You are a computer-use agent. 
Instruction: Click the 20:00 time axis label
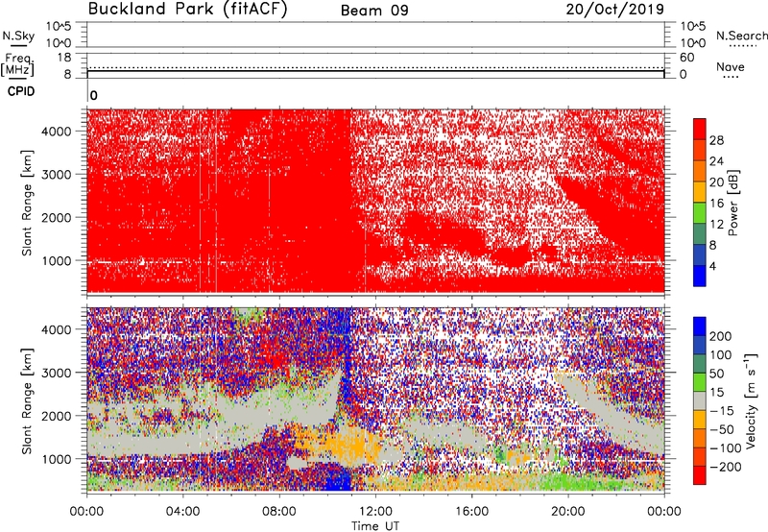[x=568, y=512]
